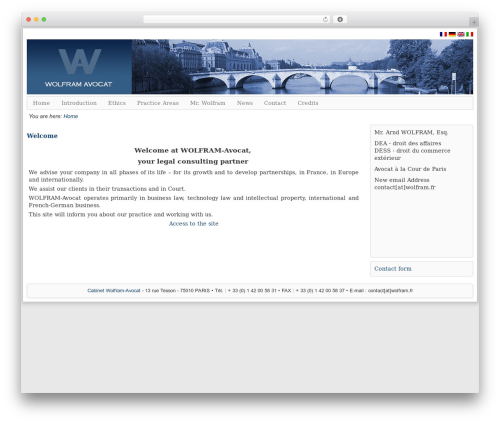Click the 'You are here:' breadcrumb label
500x423 pixels.
click(x=45, y=116)
